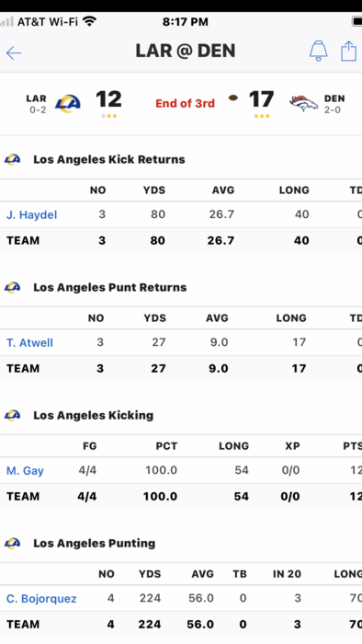The height and width of the screenshot is (644, 362).
Task: Tap the Denver Broncos logo in scoreboard
Action: (x=303, y=104)
